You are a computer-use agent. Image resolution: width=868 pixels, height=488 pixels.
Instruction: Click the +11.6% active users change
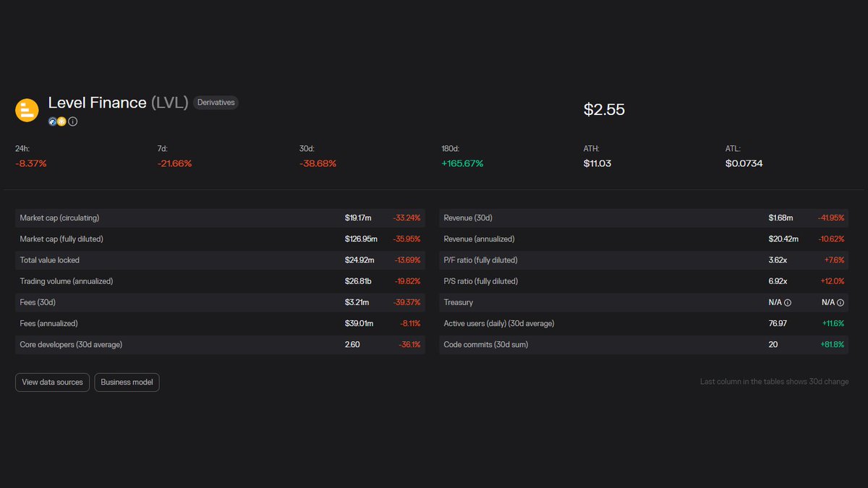click(x=833, y=323)
